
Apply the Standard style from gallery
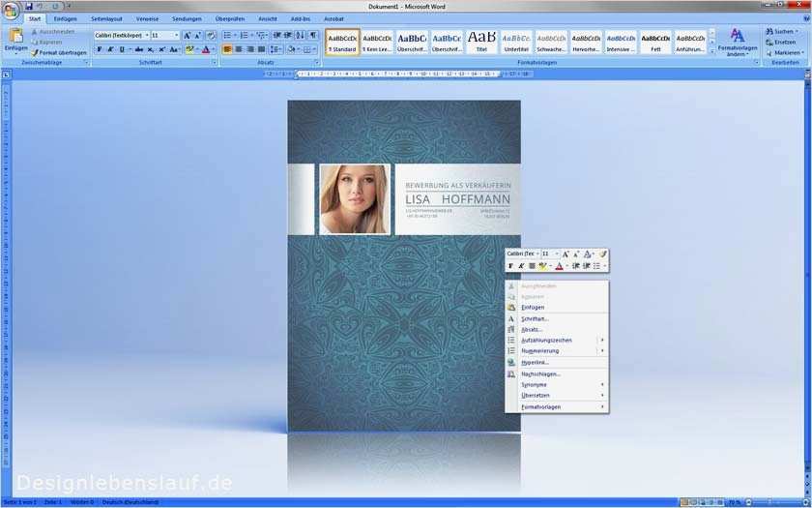click(x=342, y=42)
